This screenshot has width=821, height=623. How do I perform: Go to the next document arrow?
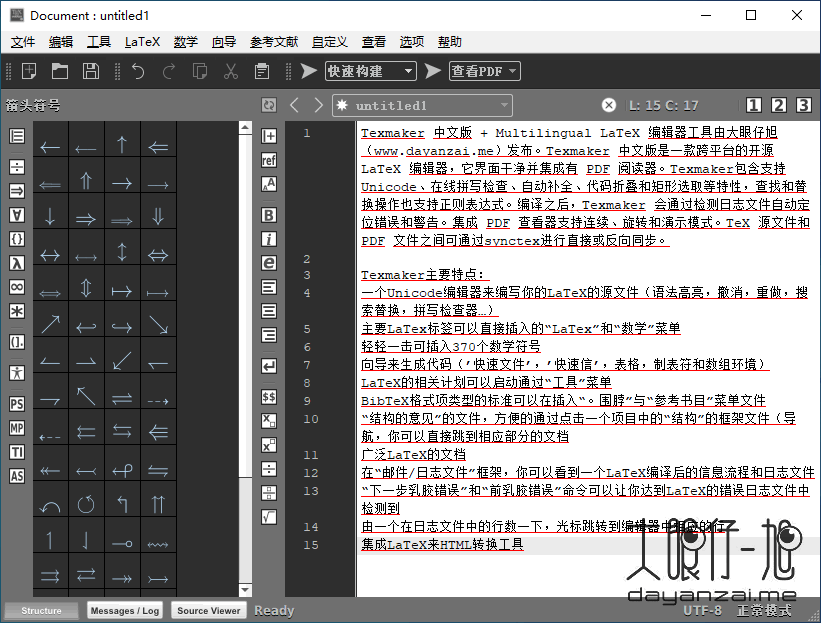(x=318, y=105)
